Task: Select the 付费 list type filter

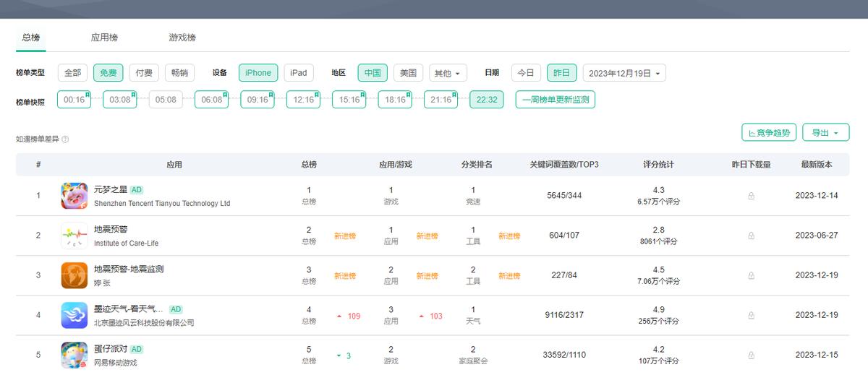Action: [x=144, y=73]
